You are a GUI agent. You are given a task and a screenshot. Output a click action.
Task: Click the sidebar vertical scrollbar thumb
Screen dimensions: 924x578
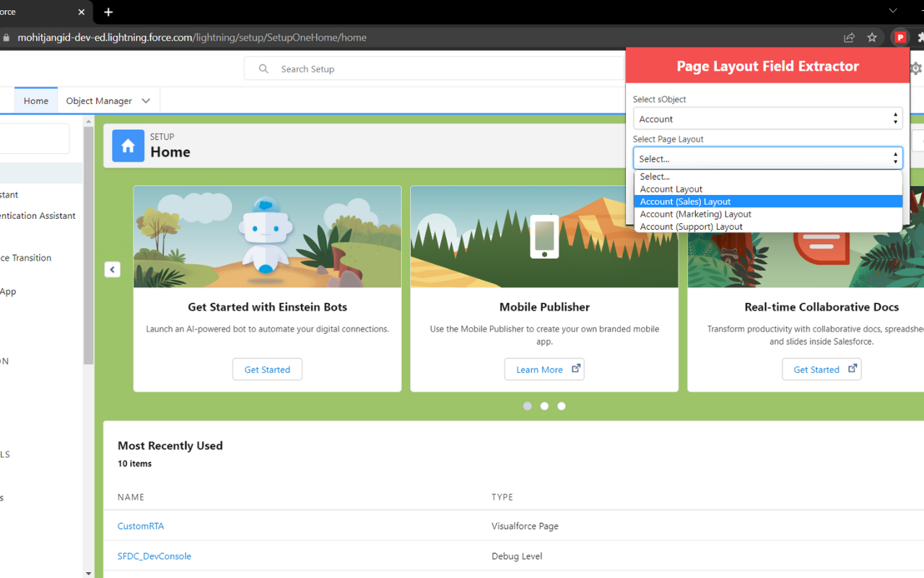88,246
